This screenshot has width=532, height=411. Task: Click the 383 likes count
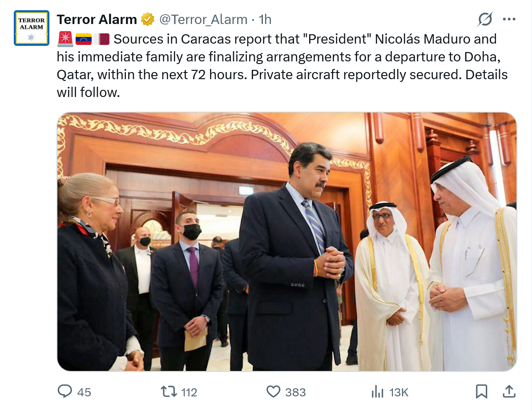tap(295, 392)
